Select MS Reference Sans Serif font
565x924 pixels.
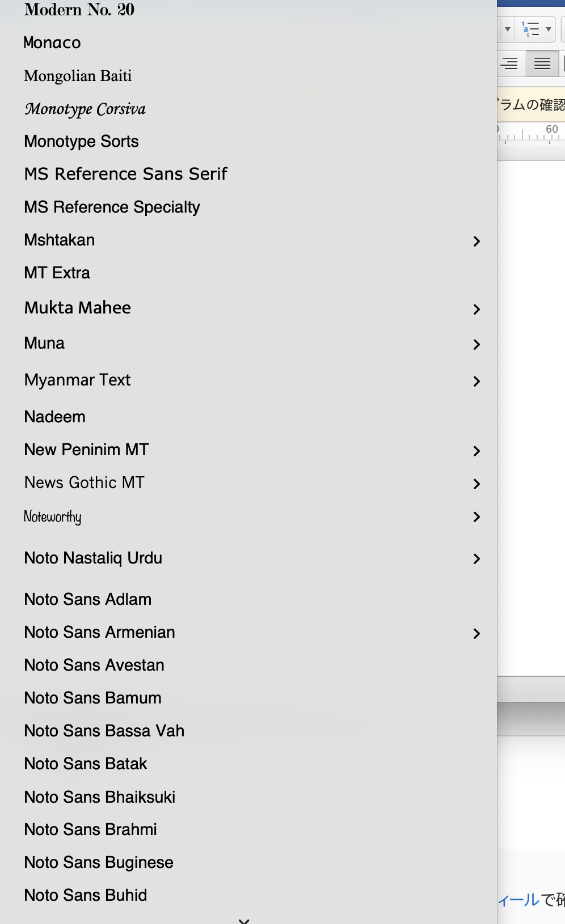point(125,174)
